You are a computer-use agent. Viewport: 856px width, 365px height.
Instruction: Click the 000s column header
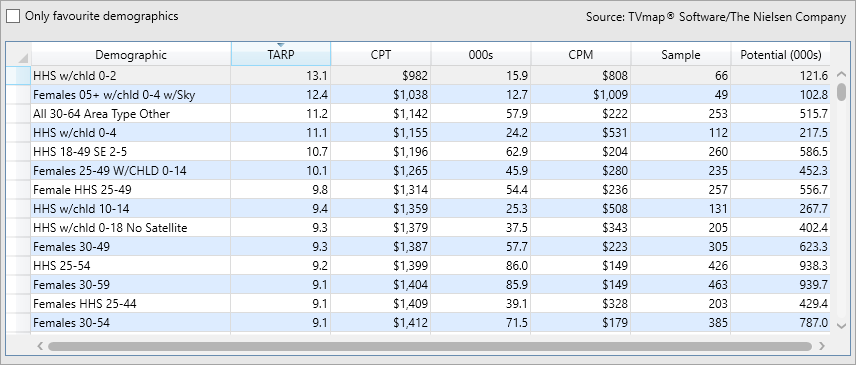pos(481,55)
